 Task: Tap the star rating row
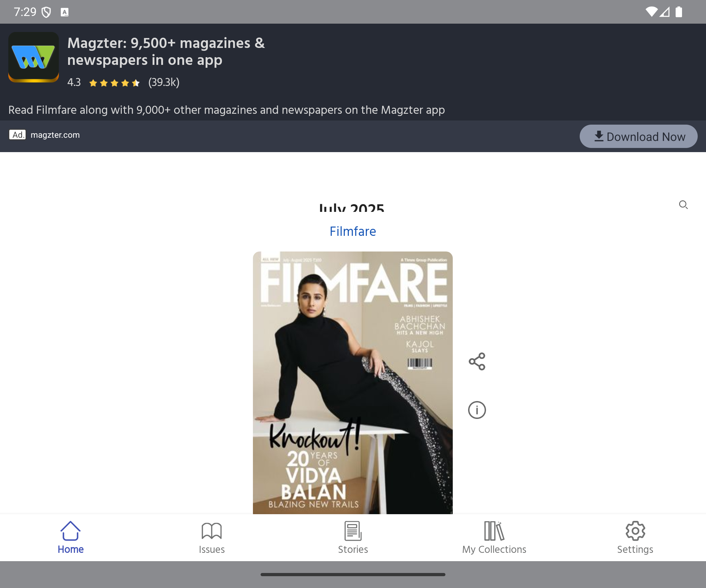(x=114, y=83)
